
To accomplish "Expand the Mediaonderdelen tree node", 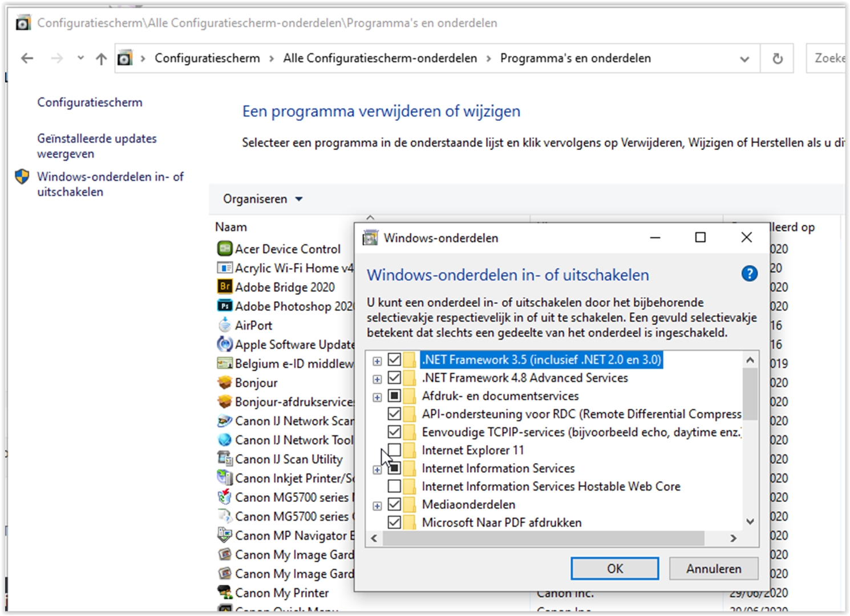I will click(377, 505).
